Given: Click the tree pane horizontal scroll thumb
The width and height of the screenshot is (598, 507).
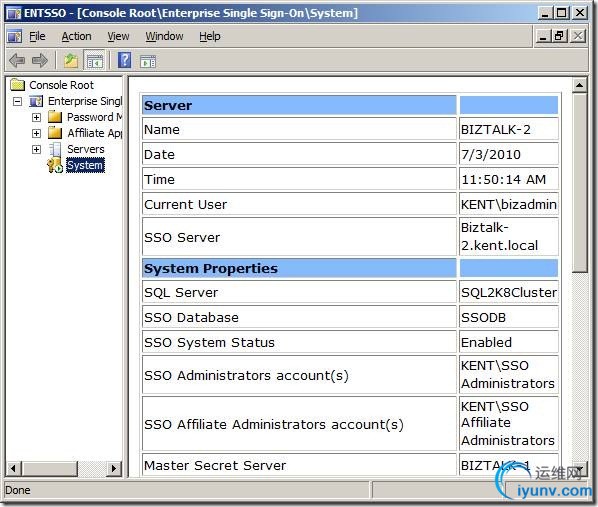Looking at the screenshot, I should click(x=50, y=468).
